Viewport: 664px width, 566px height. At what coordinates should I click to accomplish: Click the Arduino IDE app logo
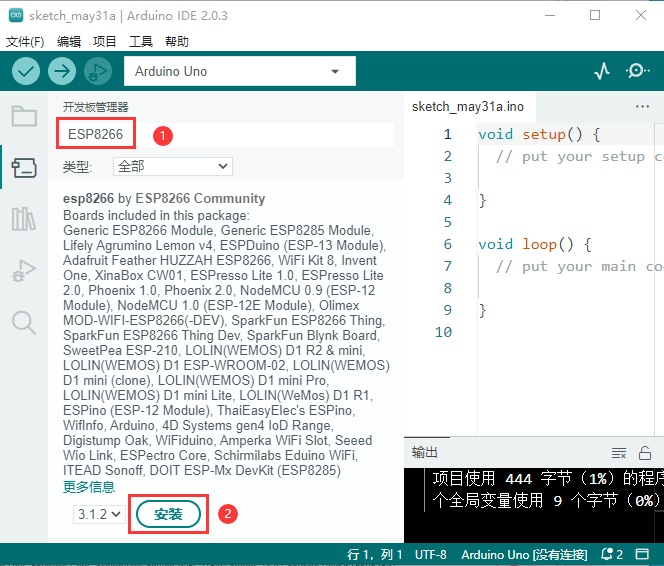(16, 16)
